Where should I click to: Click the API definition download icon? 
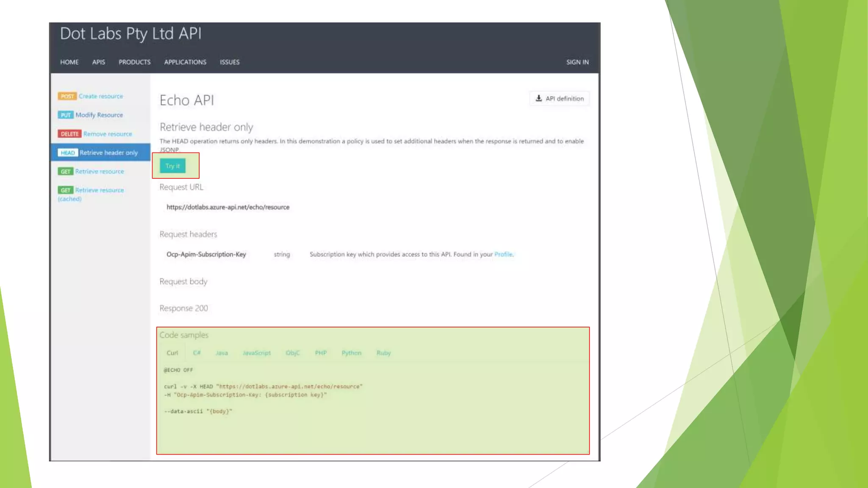[539, 98]
